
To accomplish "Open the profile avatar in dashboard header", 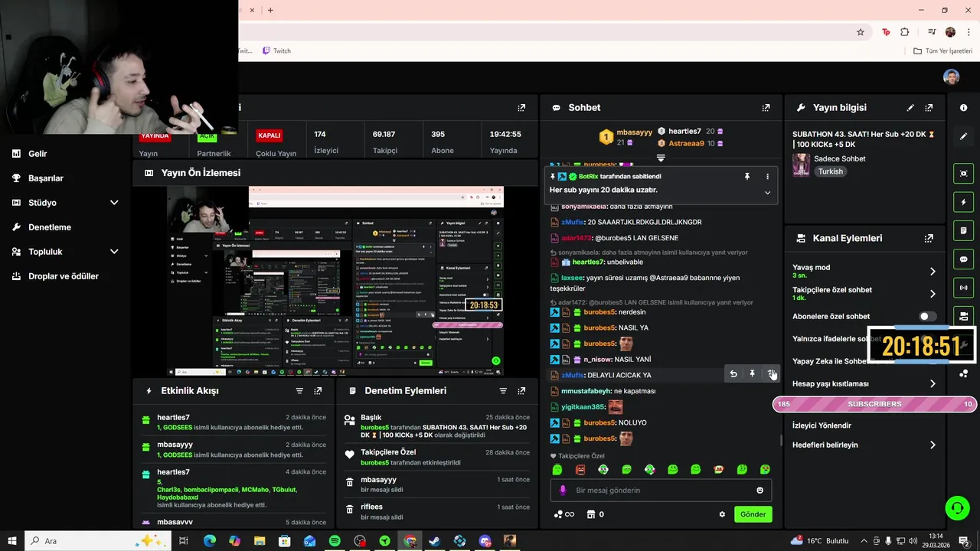I will pos(951,77).
